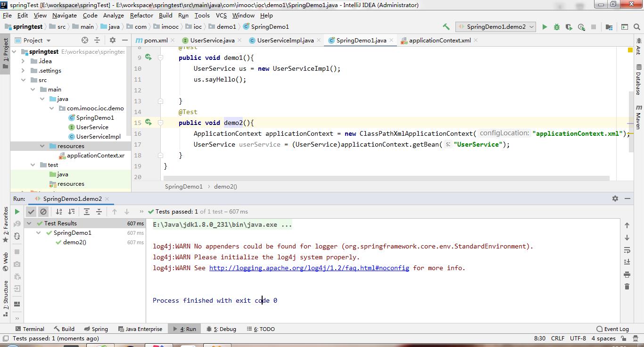This screenshot has height=347, width=644.
Task: Click the trash icon to clear console output
Action: pos(627,286)
